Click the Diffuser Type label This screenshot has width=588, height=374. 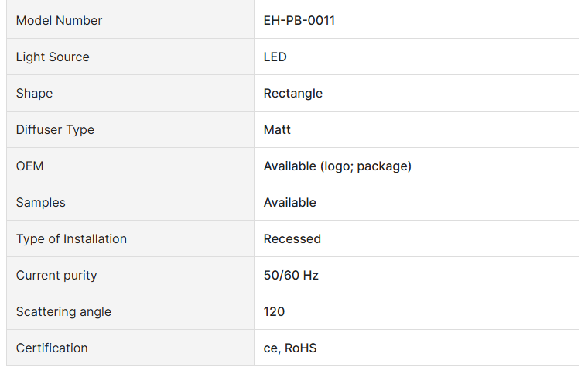point(55,130)
